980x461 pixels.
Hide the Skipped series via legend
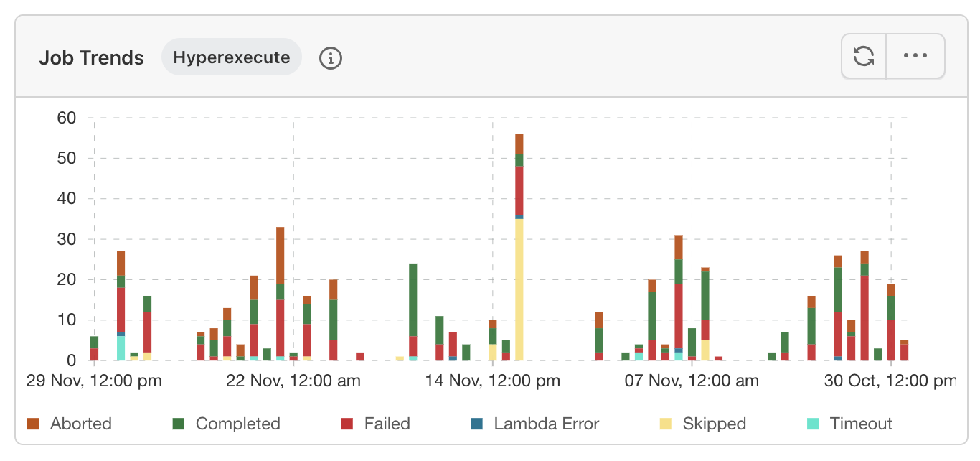point(714,424)
